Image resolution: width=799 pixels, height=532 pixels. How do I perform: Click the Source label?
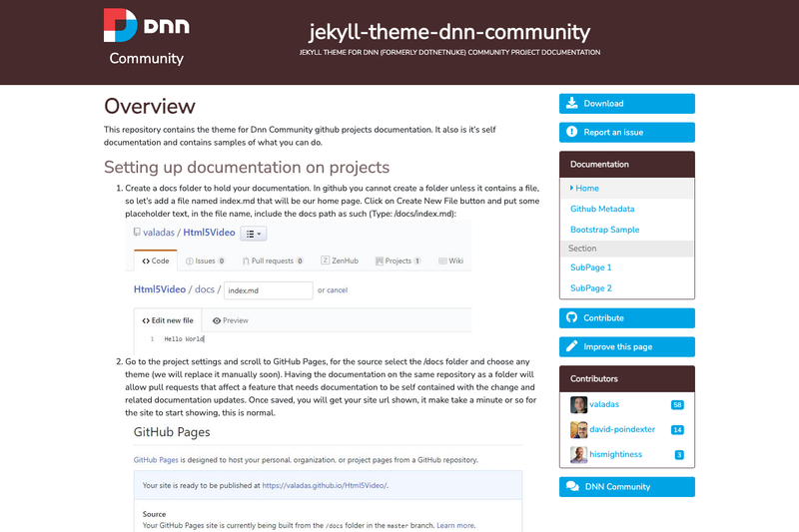[154, 514]
